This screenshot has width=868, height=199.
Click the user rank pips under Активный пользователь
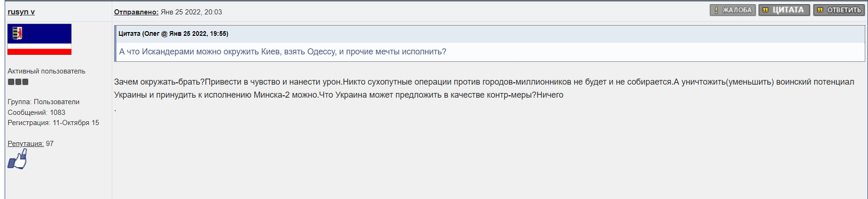coord(18,82)
